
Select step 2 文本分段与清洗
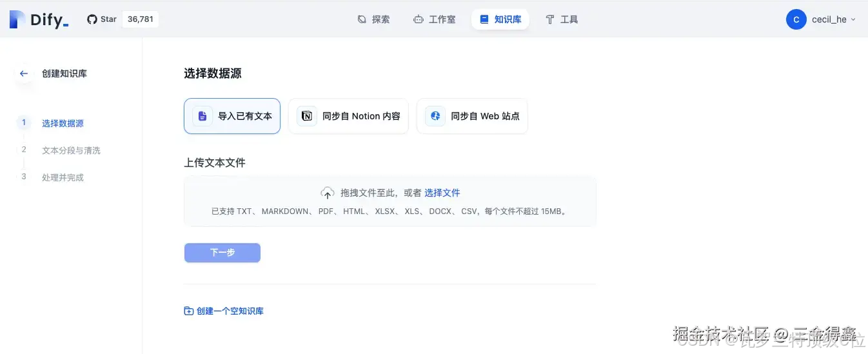71,150
